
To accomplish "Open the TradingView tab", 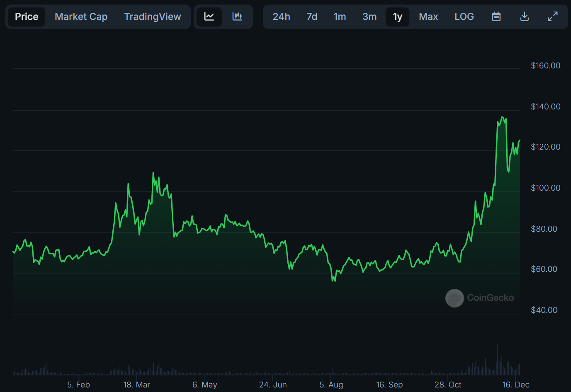I will (x=153, y=17).
